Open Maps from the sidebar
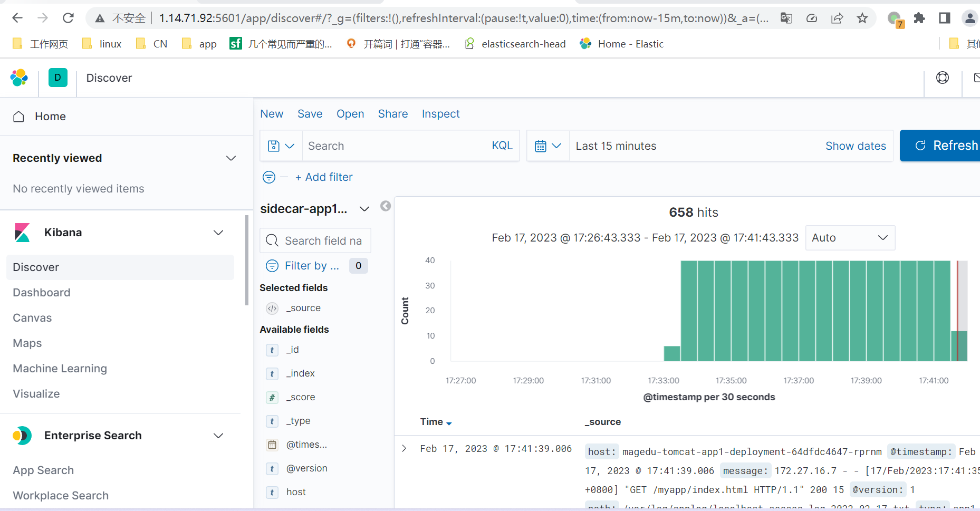980x511 pixels. pos(27,343)
